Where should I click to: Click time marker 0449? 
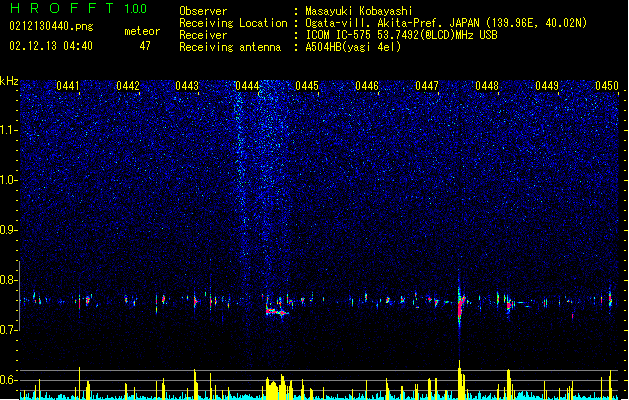pos(547,86)
